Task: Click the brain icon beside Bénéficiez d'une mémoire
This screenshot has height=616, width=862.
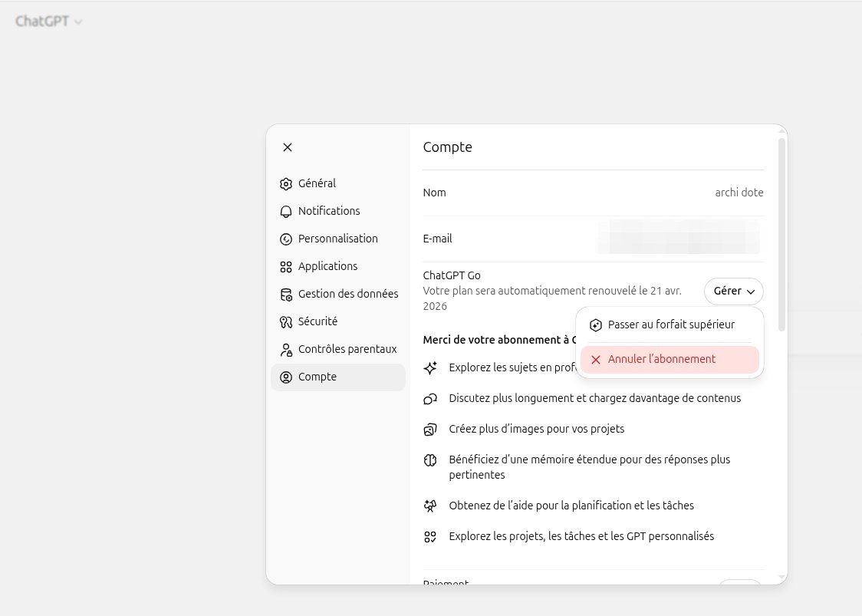Action: click(x=430, y=460)
